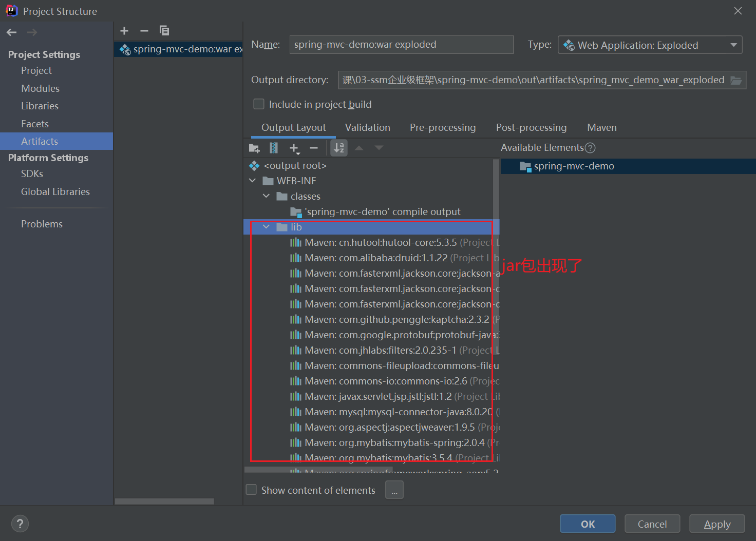The image size is (756, 541).
Task: Browse for the output directory folder
Action: point(736,80)
